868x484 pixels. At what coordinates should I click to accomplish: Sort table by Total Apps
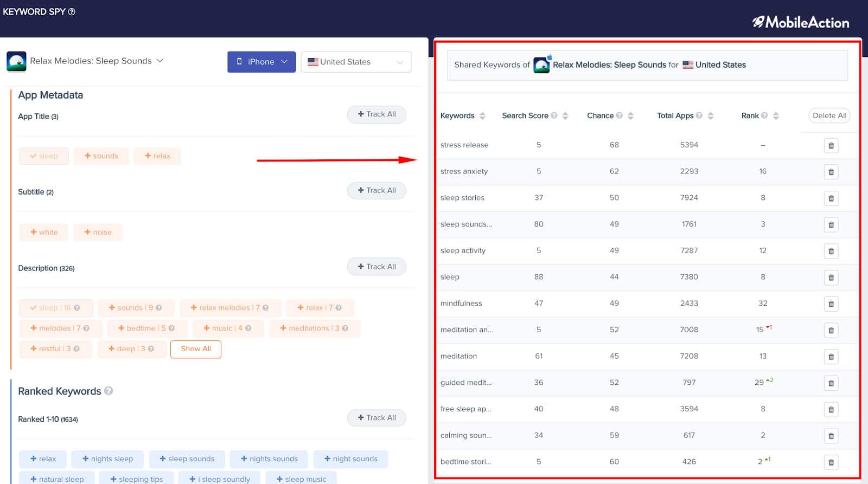(x=711, y=115)
